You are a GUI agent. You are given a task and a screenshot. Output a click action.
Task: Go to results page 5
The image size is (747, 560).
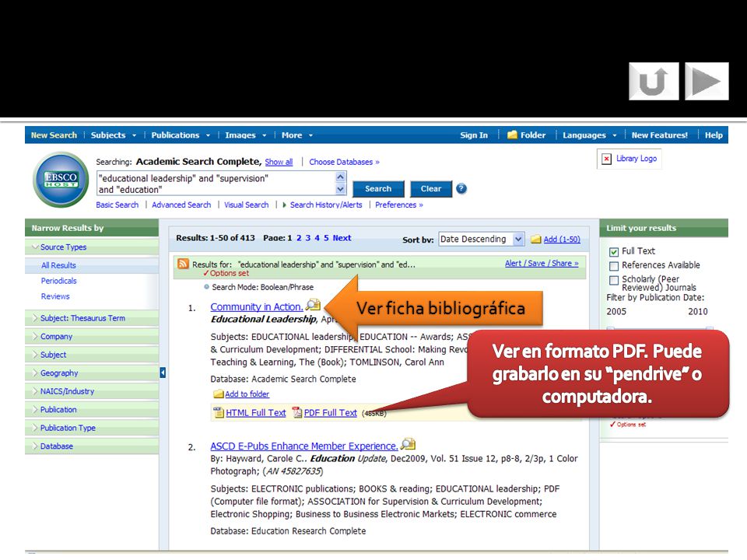click(x=326, y=238)
